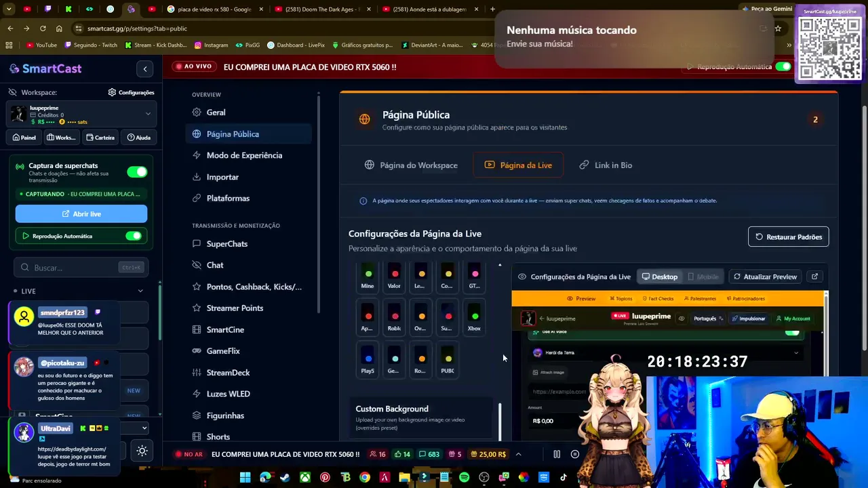Open the Luzes WLED settings item
The height and width of the screenshot is (488, 868).
click(x=248, y=394)
